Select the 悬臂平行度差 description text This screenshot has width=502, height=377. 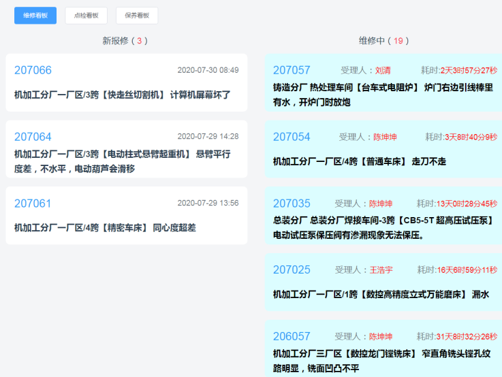pos(122,161)
